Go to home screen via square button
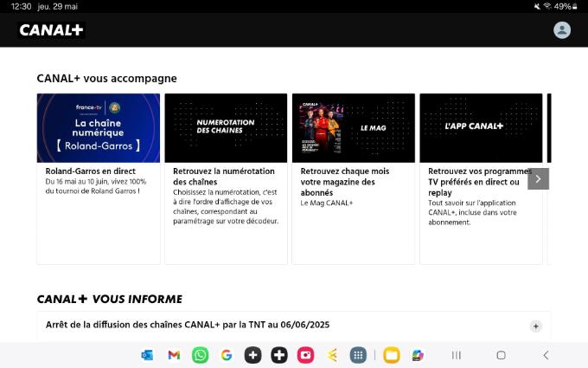Image resolution: width=588 pixels, height=368 pixels. coord(501,355)
